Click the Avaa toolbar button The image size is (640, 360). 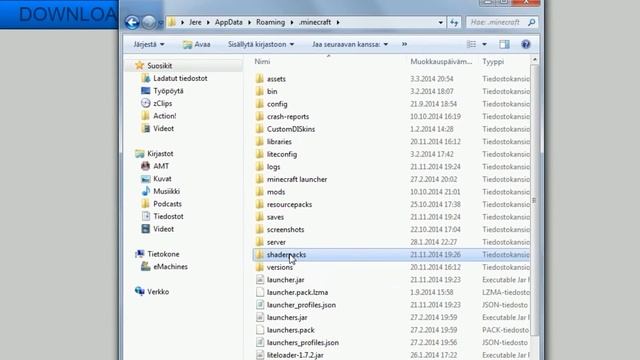click(x=197, y=44)
